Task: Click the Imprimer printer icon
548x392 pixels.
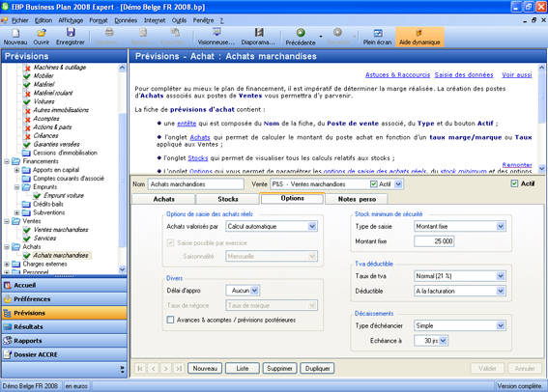Action: (109, 37)
